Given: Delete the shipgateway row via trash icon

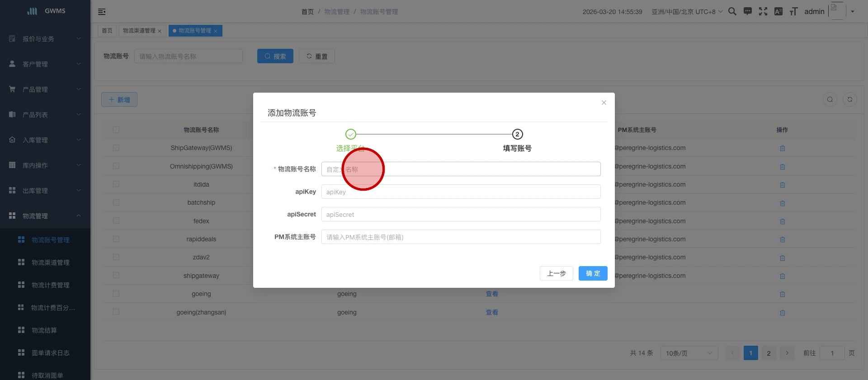Looking at the screenshot, I should coord(783,276).
